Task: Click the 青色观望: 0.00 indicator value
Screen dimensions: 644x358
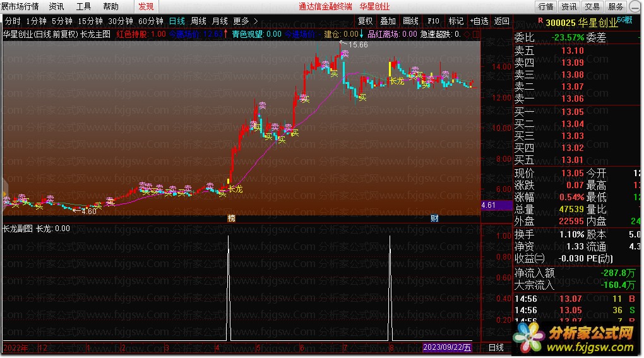Action: 257,35
